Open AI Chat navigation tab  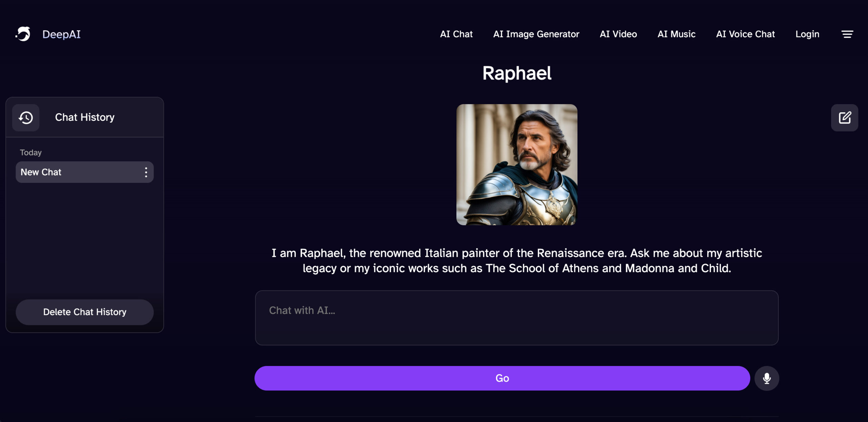click(x=456, y=34)
